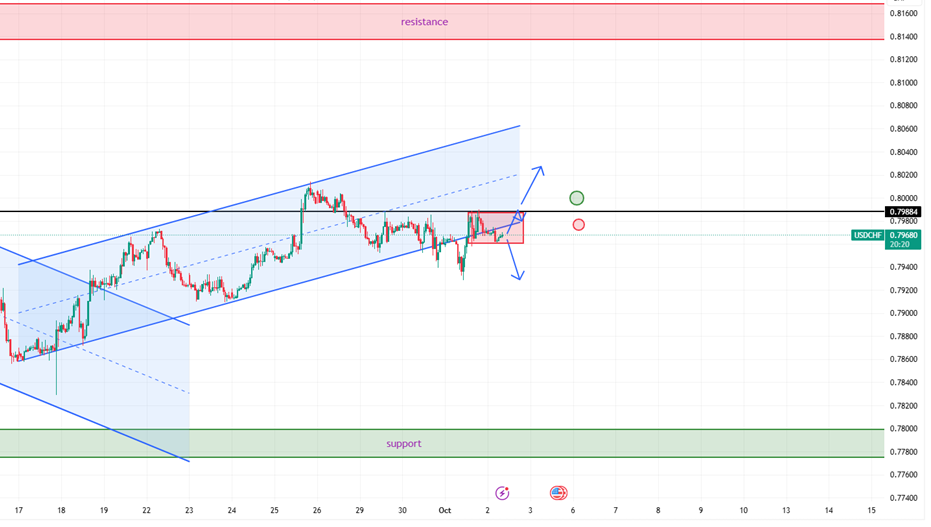Click the green circle marker
Image resolution: width=931 pixels, height=527 pixels.
(x=576, y=198)
